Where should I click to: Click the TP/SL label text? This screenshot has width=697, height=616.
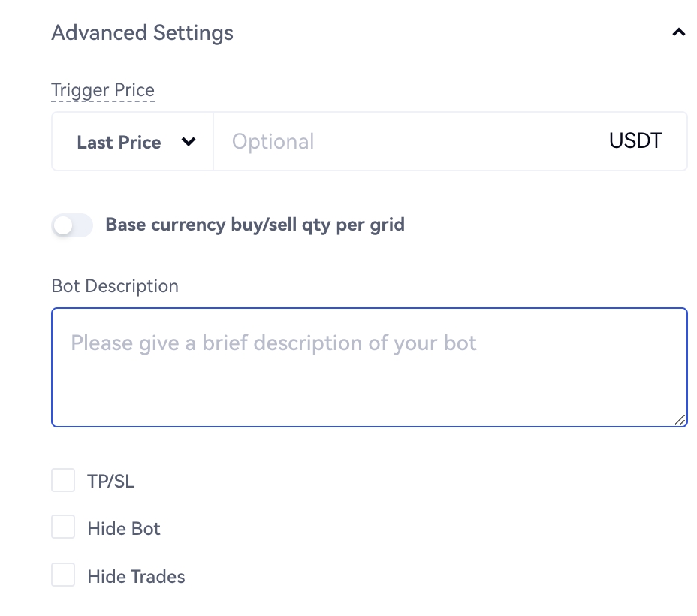(x=111, y=482)
